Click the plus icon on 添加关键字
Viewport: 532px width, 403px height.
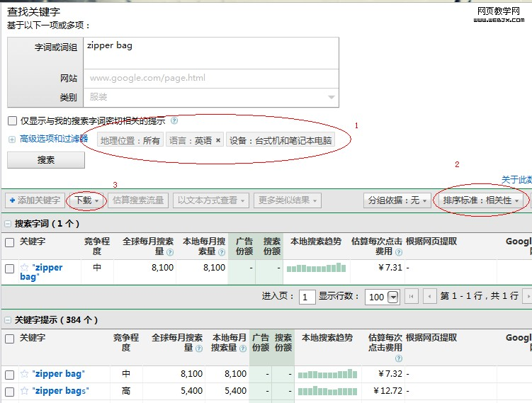(12, 200)
